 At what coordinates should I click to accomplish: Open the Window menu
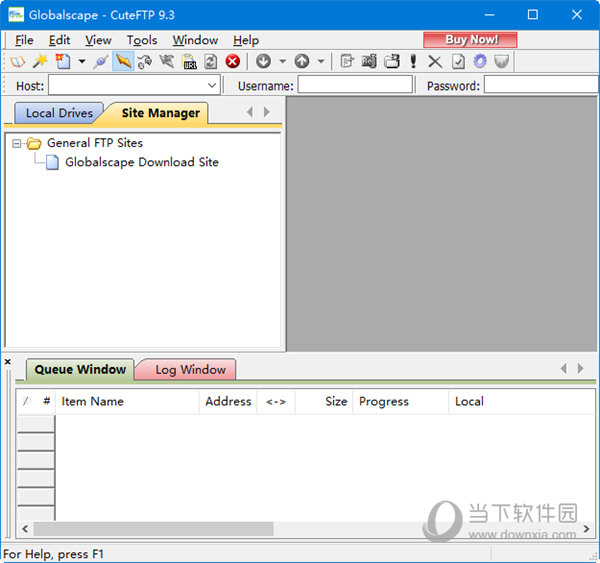click(195, 40)
